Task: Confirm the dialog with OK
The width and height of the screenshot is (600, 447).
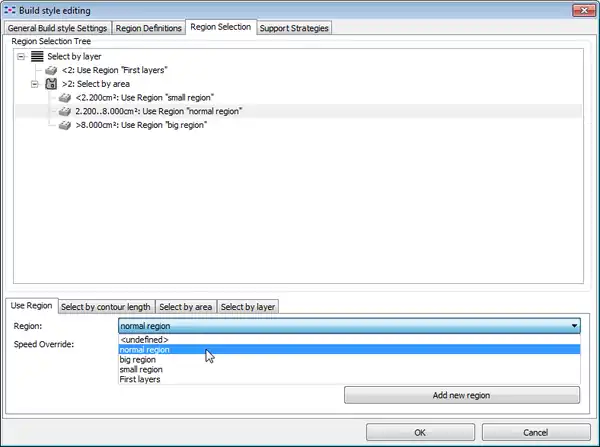Action: pyautogui.click(x=419, y=432)
